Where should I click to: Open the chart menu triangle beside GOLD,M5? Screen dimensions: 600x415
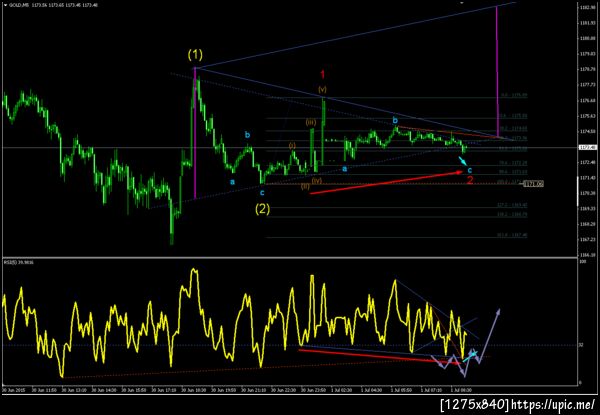(5, 6)
